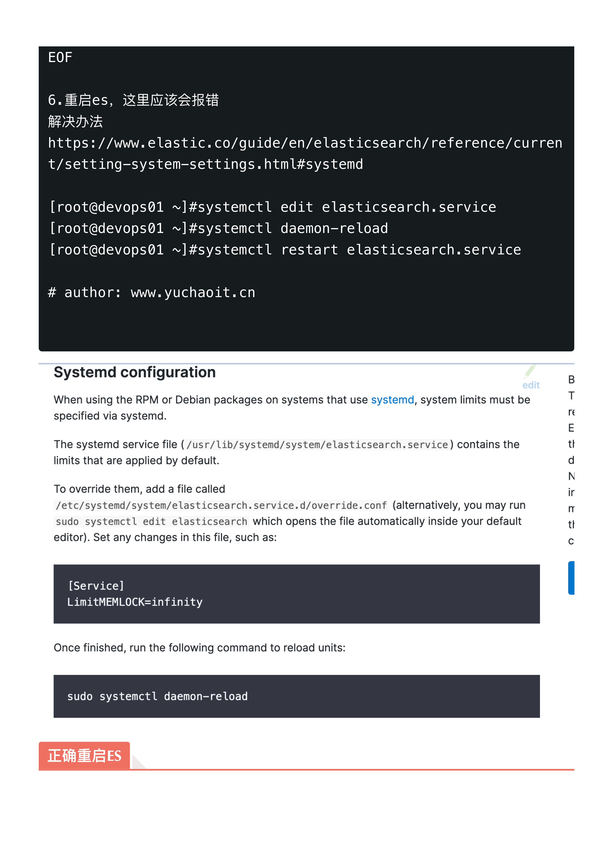Click the override.conf file path

221,506
